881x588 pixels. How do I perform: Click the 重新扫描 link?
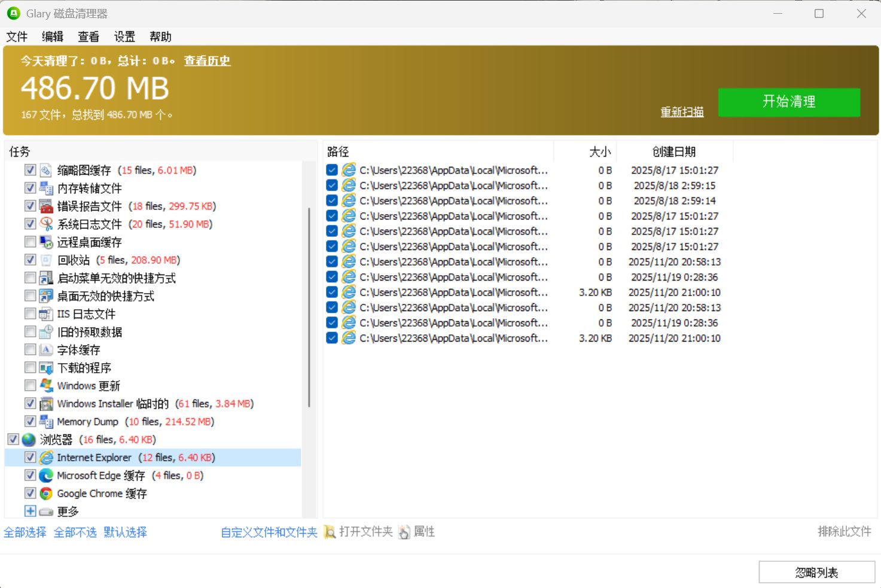pyautogui.click(x=681, y=112)
